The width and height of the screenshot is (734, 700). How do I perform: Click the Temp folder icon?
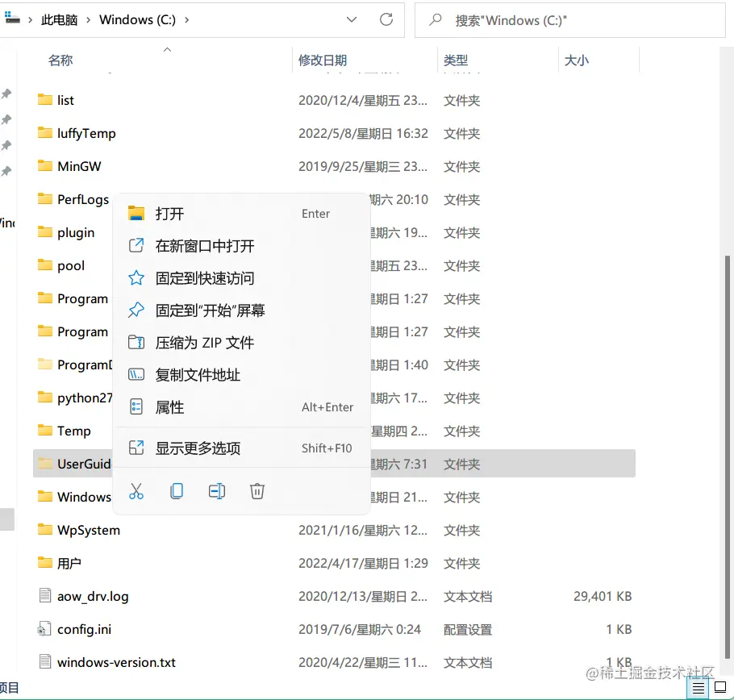click(x=45, y=430)
